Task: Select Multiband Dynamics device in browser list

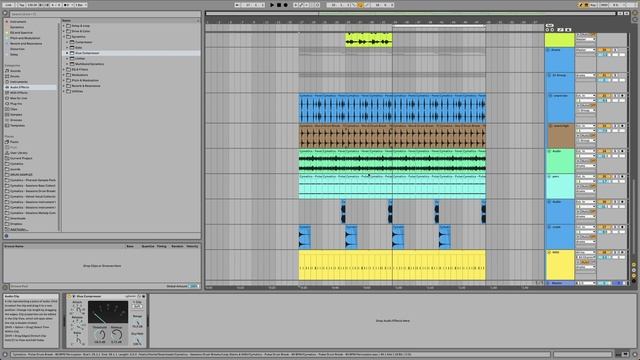Action: (x=89, y=64)
